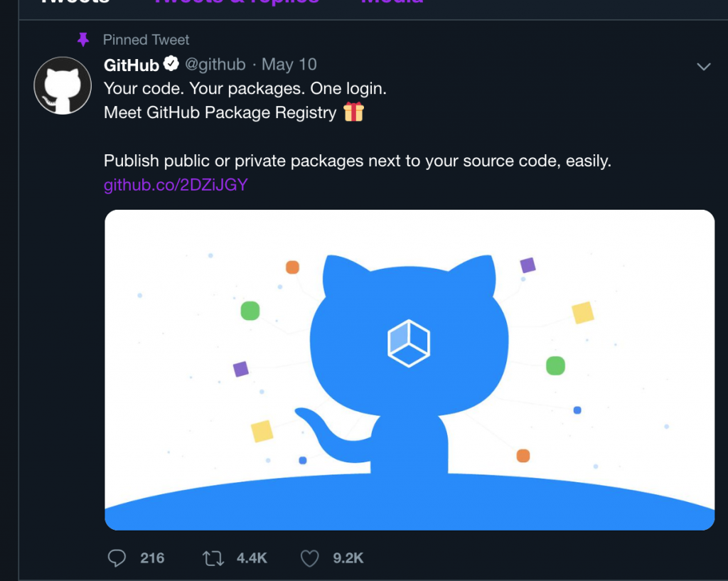The width and height of the screenshot is (728, 581).
Task: Click the reply speech bubble icon
Action: click(x=118, y=558)
